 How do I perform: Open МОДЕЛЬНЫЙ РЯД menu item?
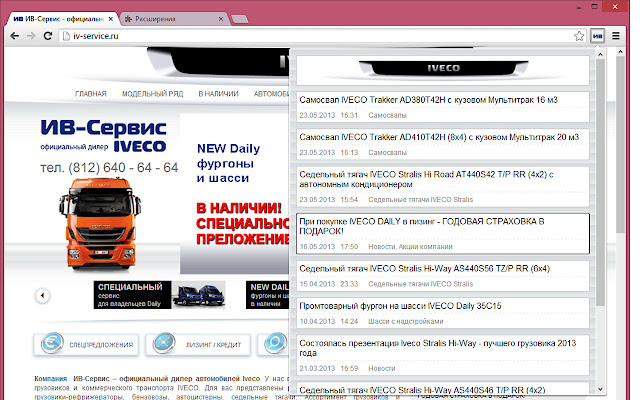[152, 94]
